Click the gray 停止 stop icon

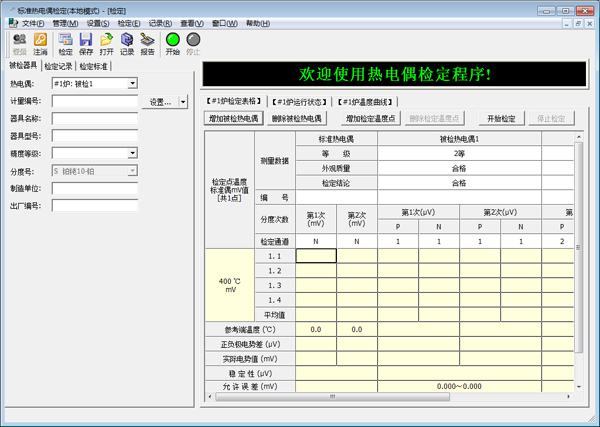point(193,39)
